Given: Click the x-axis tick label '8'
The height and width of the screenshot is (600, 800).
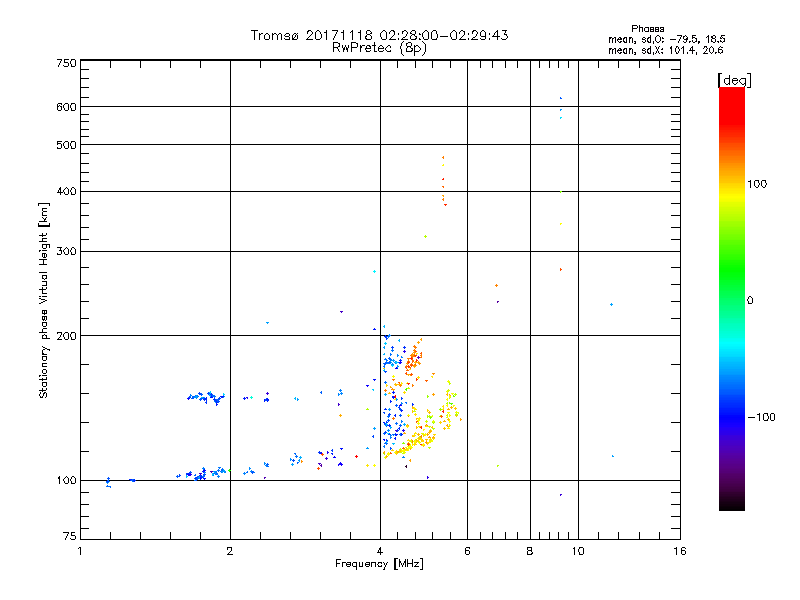Looking at the screenshot, I should tap(530, 551).
